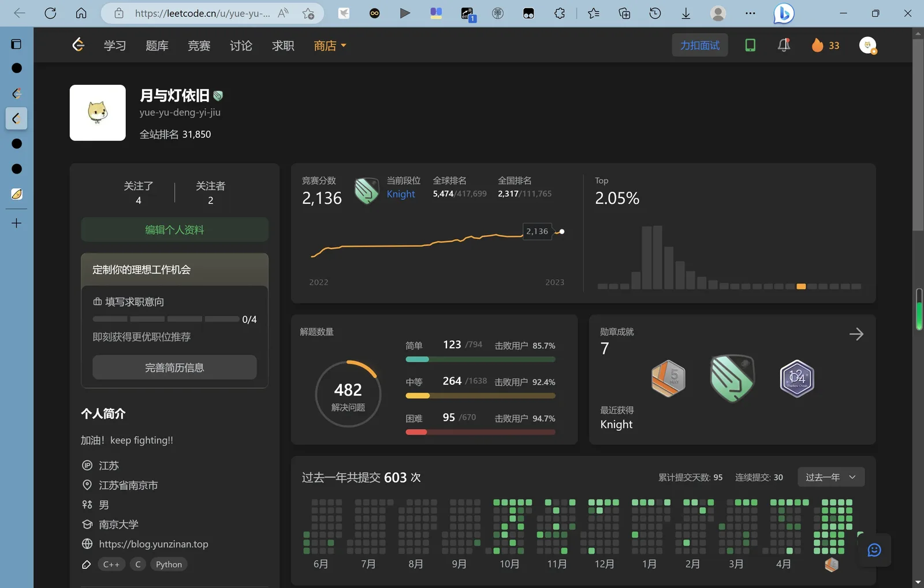924x588 pixels.
Task: Click the LeetCode logo in the navbar
Action: point(79,44)
